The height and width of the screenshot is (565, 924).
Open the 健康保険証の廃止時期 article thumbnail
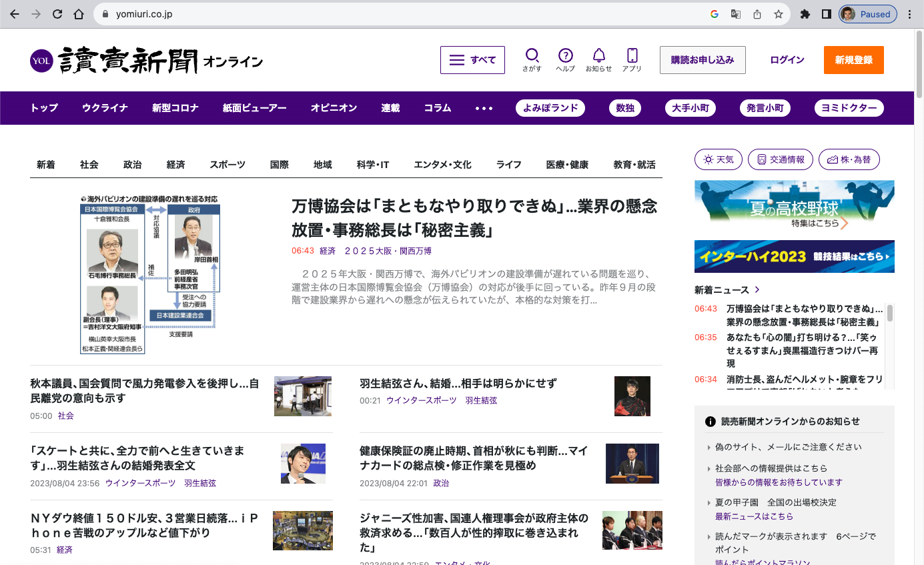(632, 463)
